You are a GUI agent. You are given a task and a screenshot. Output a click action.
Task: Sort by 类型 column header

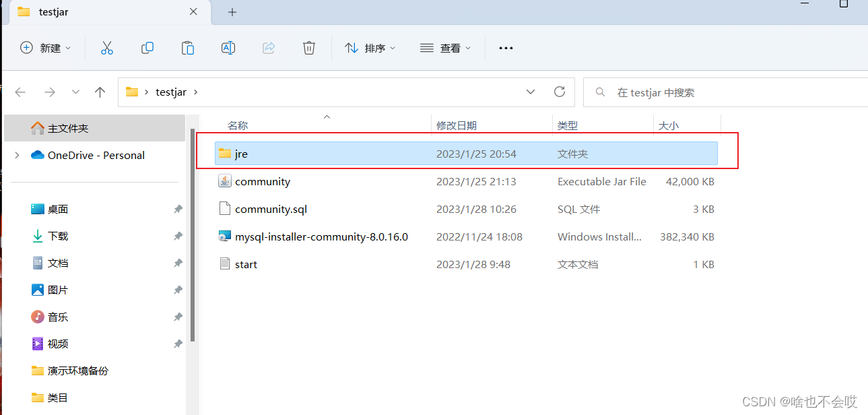568,125
